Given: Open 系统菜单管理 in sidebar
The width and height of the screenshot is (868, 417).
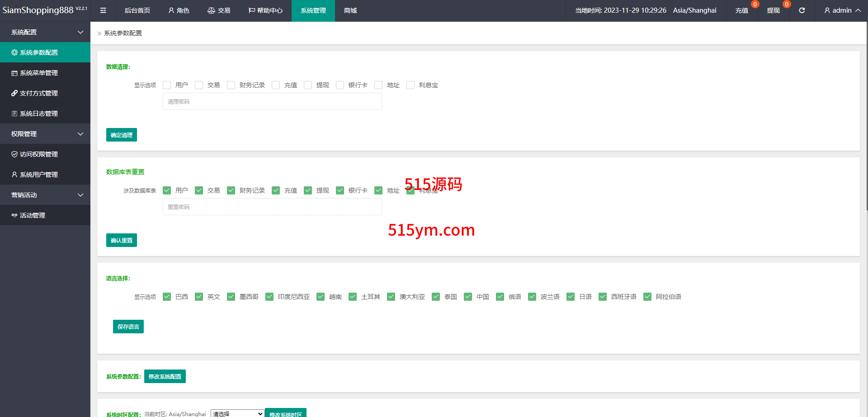Looking at the screenshot, I should pos(38,73).
